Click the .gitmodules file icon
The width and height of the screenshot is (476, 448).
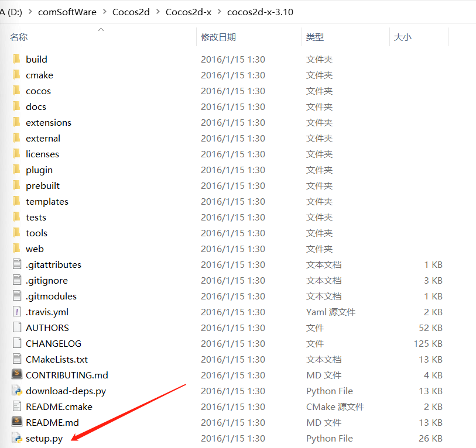tap(17, 295)
